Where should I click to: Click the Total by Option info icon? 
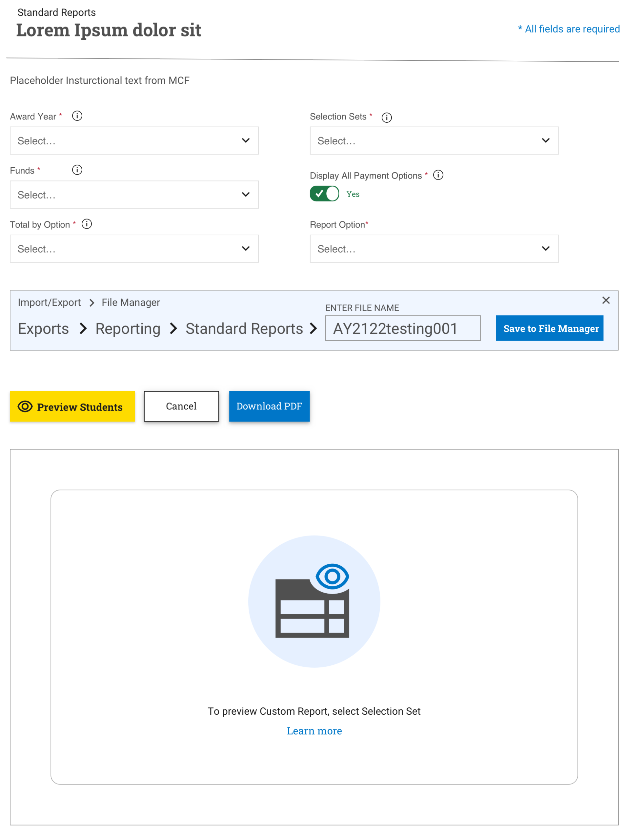87,224
